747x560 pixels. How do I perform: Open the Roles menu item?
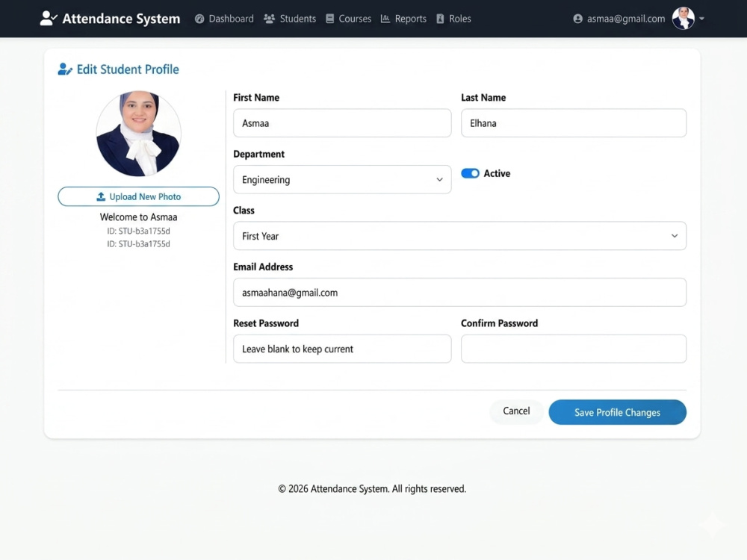point(454,19)
